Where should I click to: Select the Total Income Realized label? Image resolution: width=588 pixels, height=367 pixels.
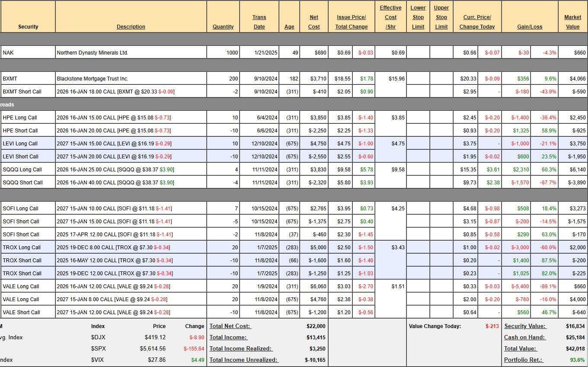(241, 349)
